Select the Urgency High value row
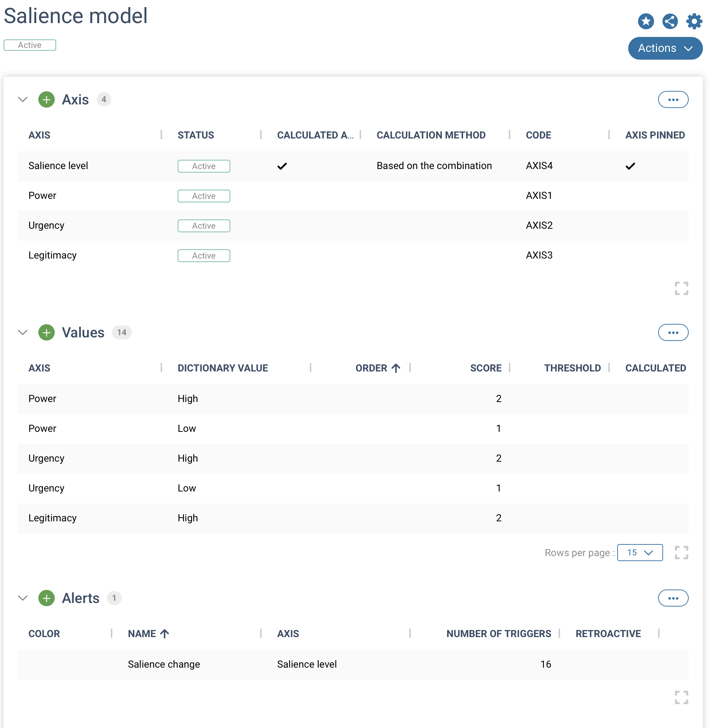 353,458
